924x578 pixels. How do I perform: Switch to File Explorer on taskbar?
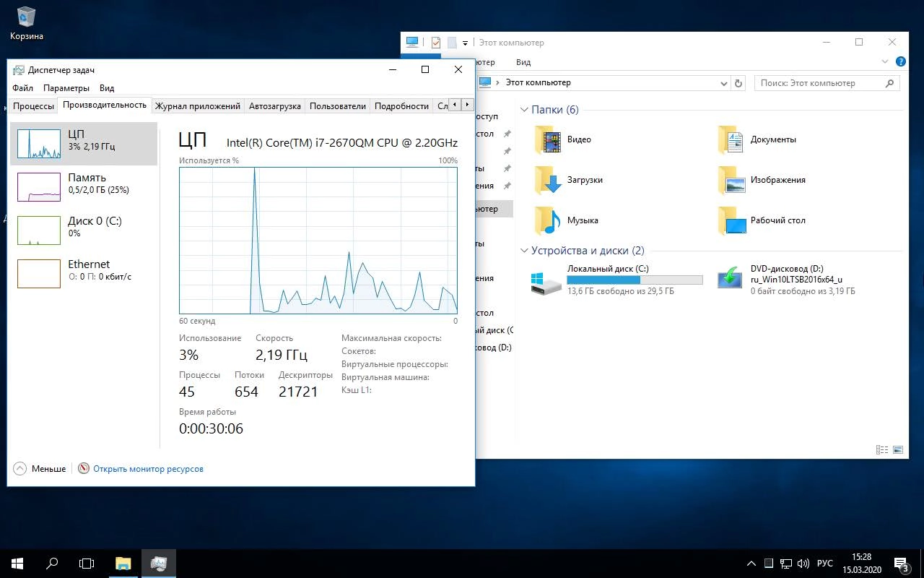[123, 563]
